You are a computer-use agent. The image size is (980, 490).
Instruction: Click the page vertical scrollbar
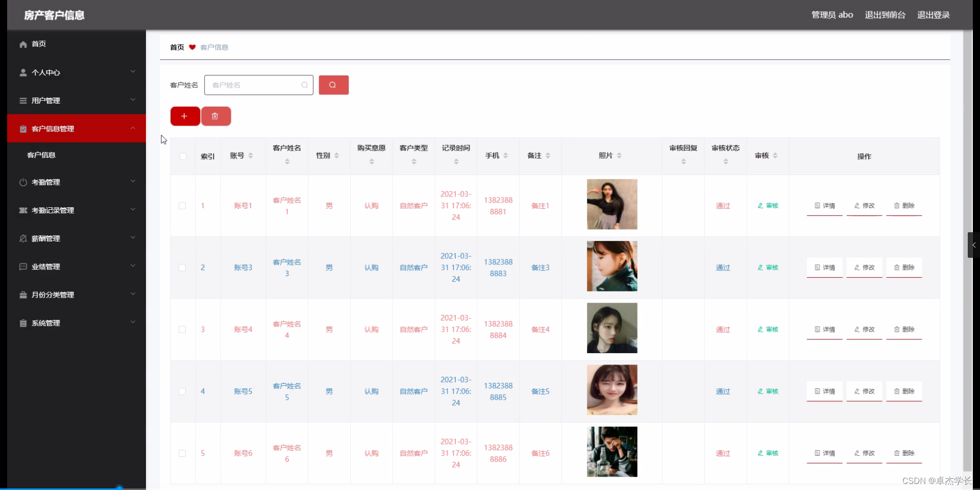point(968,250)
